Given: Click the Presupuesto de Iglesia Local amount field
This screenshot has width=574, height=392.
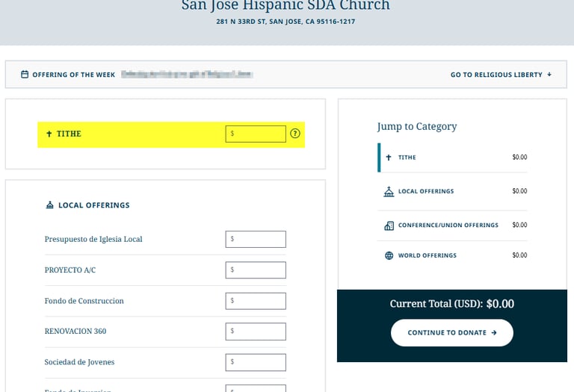Looking at the screenshot, I should pos(256,239).
